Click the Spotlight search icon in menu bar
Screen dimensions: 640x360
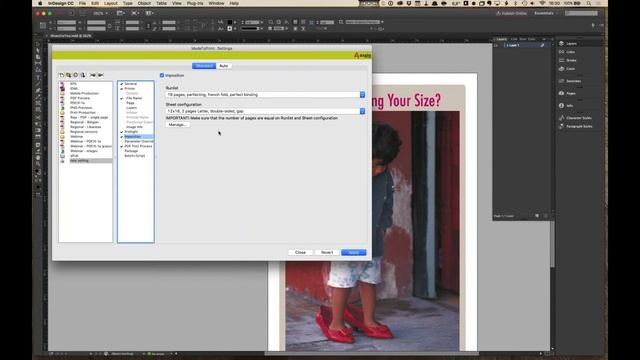589,3
